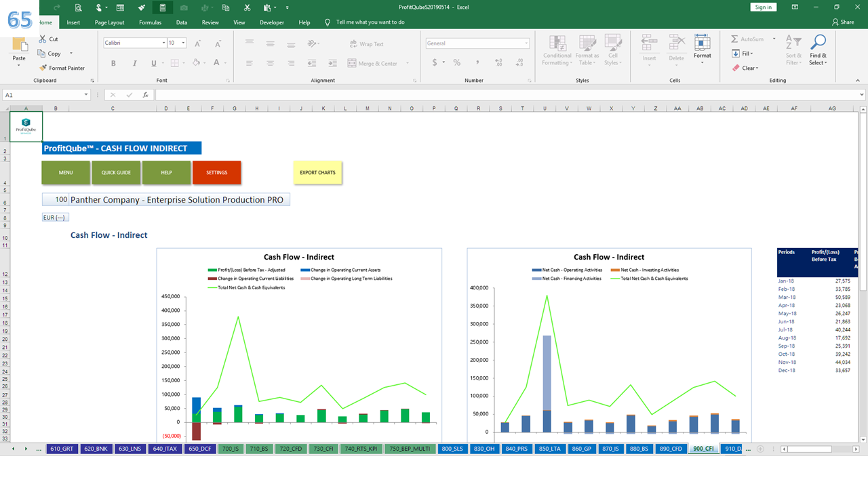The image size is (868, 488).
Task: Click the Insert Function fx icon
Action: pyautogui.click(x=145, y=95)
